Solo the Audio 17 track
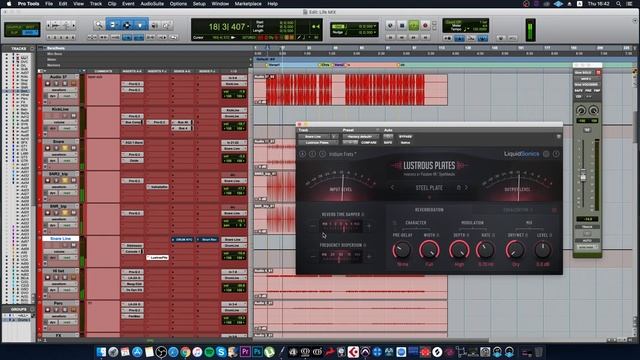The image size is (640, 360). coord(65,83)
